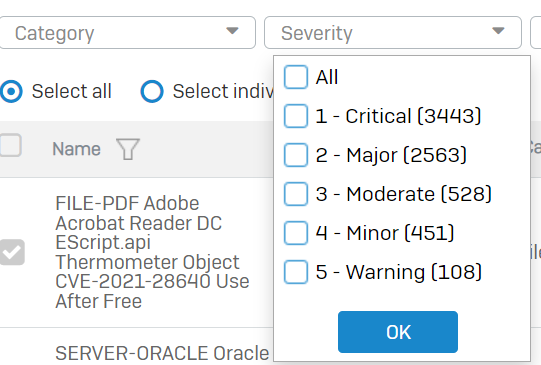Click the 1 - Critical (3443) label text

(398, 116)
